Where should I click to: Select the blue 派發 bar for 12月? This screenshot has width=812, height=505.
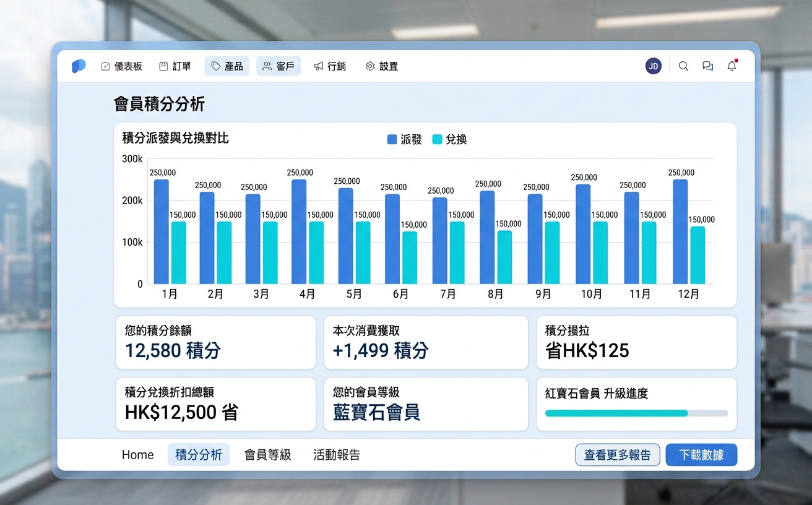(680, 231)
